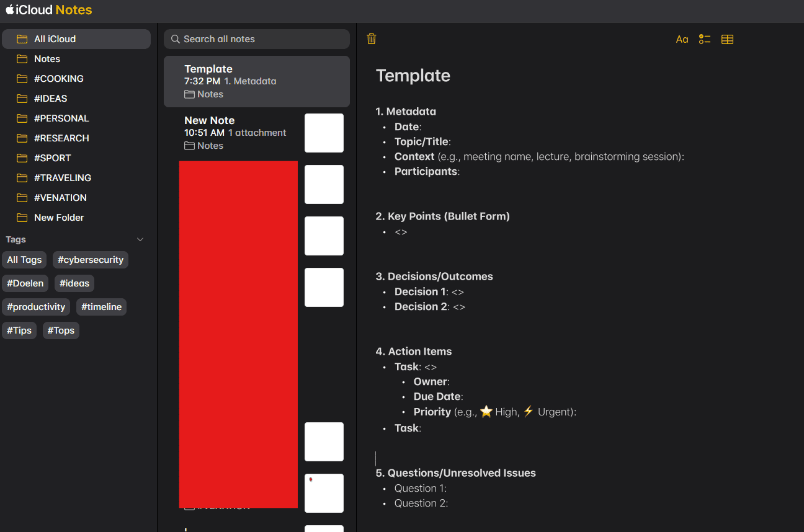Click the 'Question 1:' line

coord(421,488)
